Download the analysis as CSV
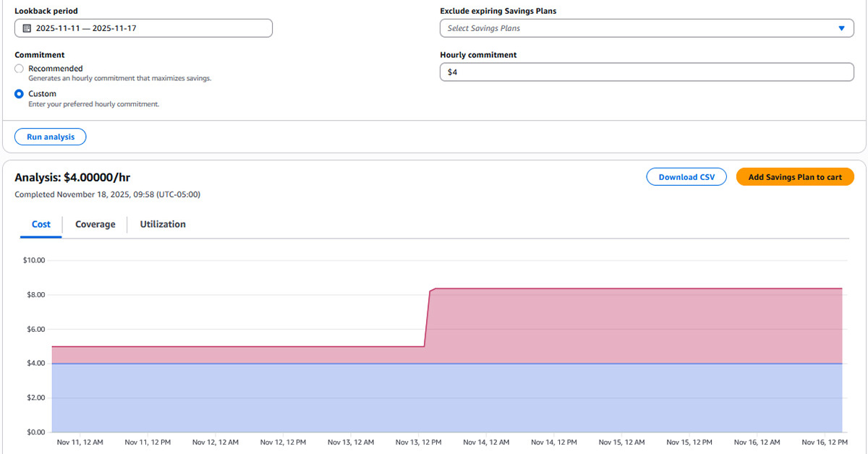This screenshot has height=454, width=868. point(686,176)
